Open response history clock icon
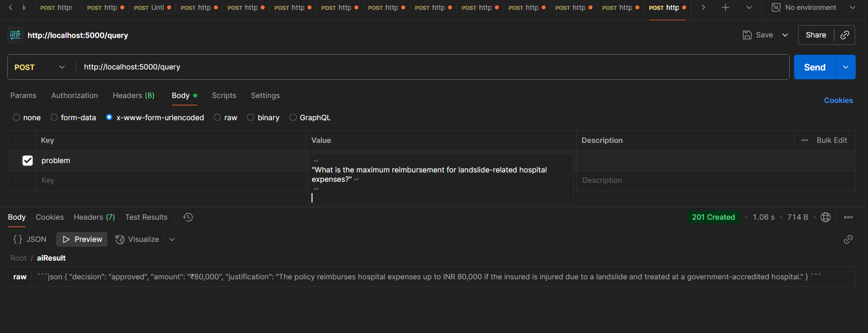 pyautogui.click(x=188, y=217)
